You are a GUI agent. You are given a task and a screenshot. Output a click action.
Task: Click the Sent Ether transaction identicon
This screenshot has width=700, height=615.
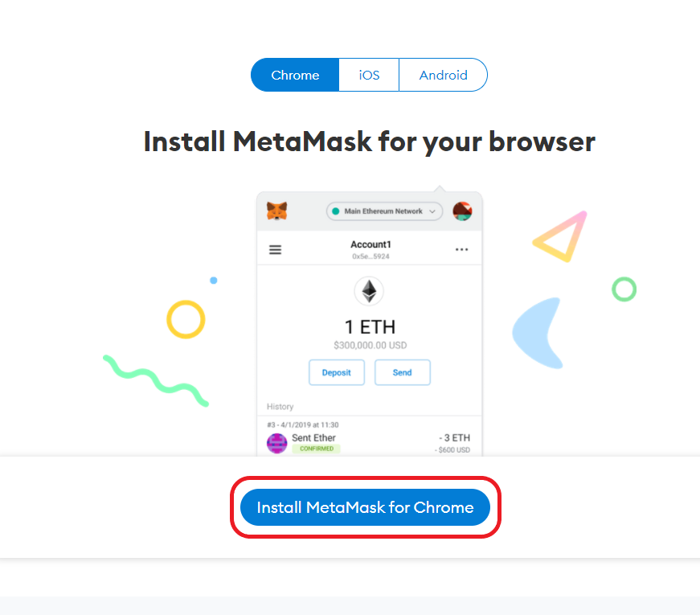276,444
